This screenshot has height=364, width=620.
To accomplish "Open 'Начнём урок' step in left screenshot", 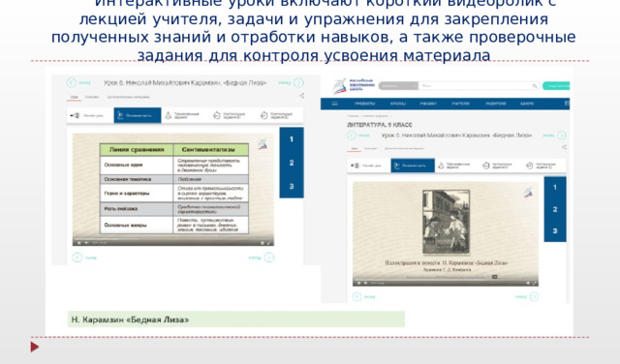I will pyautogui.click(x=90, y=115).
